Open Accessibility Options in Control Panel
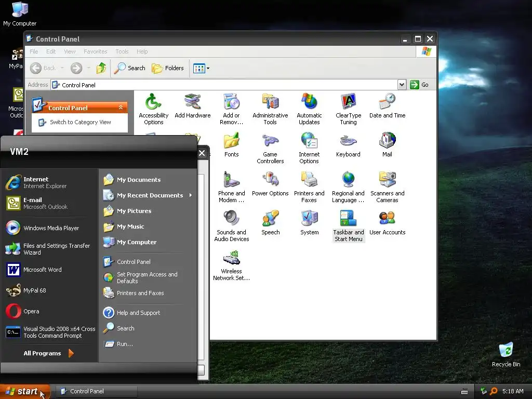This screenshot has height=399, width=532. pos(153,109)
